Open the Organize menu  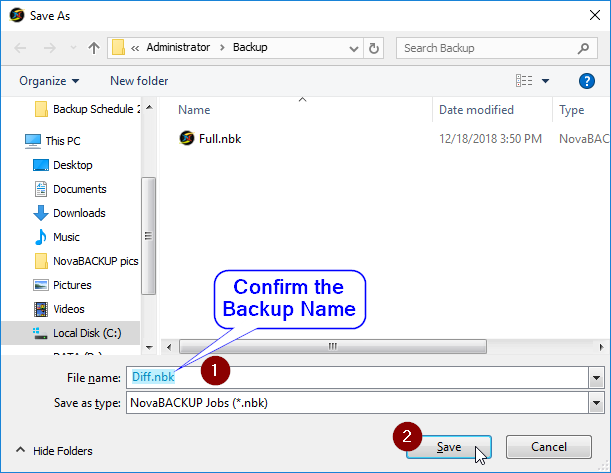(49, 81)
